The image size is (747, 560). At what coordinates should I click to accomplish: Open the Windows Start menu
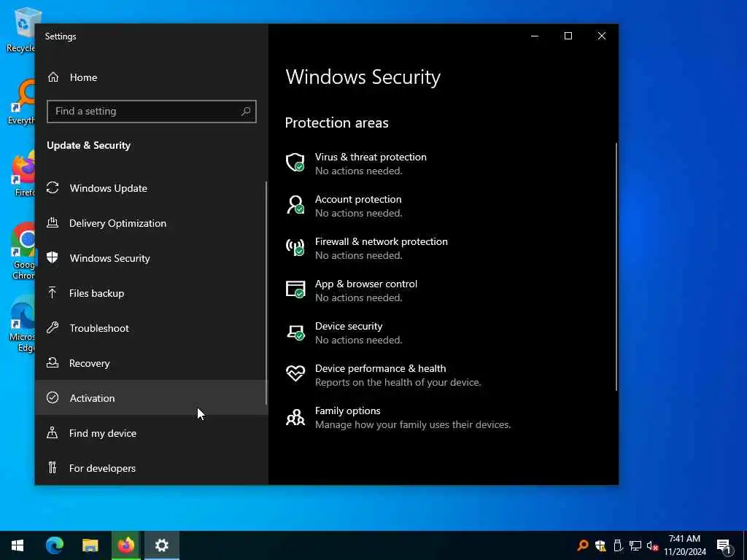point(18,545)
